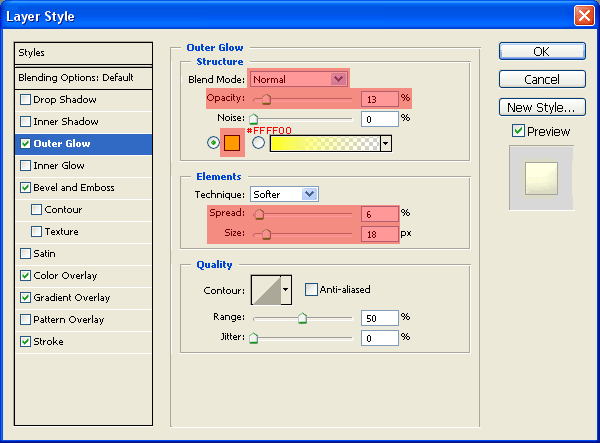Click the contour curve thumbnail
Image resolution: width=600 pixels, height=443 pixels.
[x=267, y=290]
